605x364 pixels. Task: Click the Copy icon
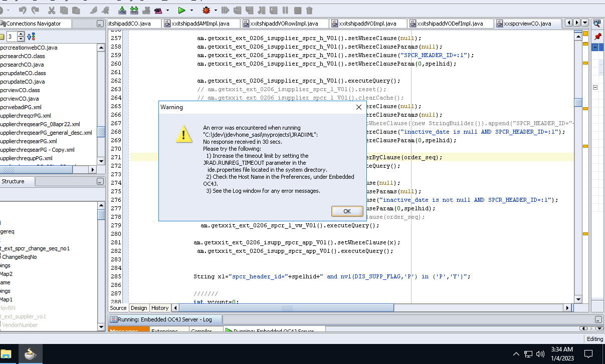pos(64,11)
